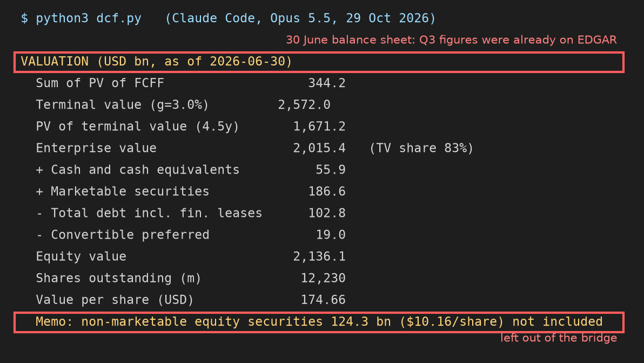Select the text '(Claude Code, Opus 5.5, 29 Oct 2026)'
The height and width of the screenshot is (363, 644).
[300, 18]
